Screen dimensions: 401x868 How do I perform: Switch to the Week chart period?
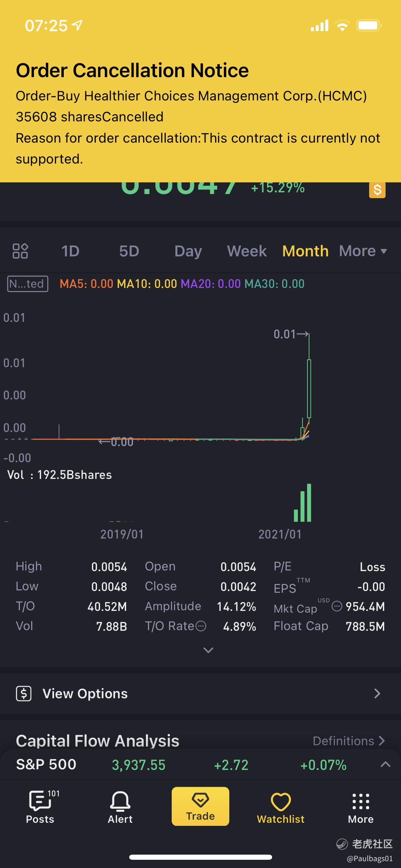coord(247,251)
